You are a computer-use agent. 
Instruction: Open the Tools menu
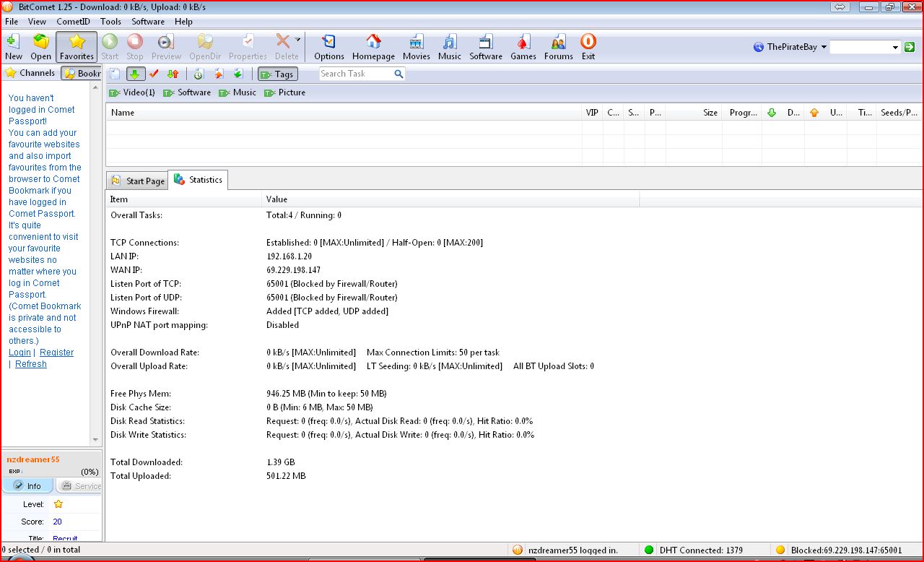(x=110, y=22)
